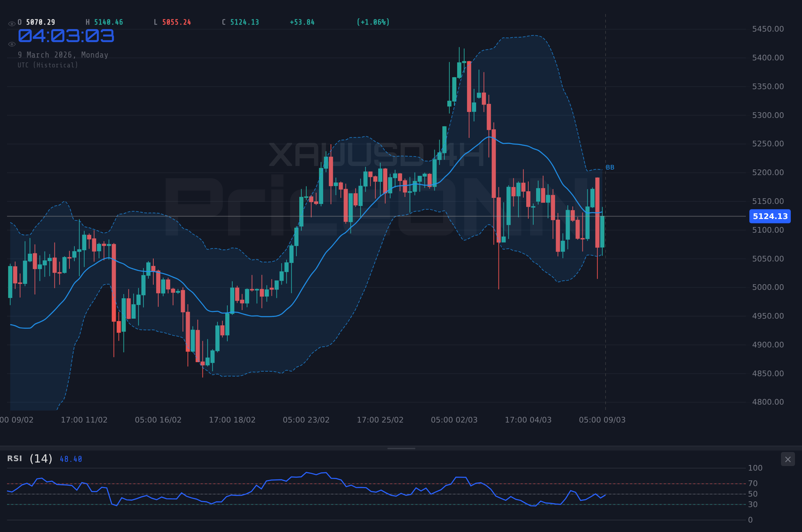Open the RSI (14) period setting
Screen dimensions: 802x532
[41, 459]
